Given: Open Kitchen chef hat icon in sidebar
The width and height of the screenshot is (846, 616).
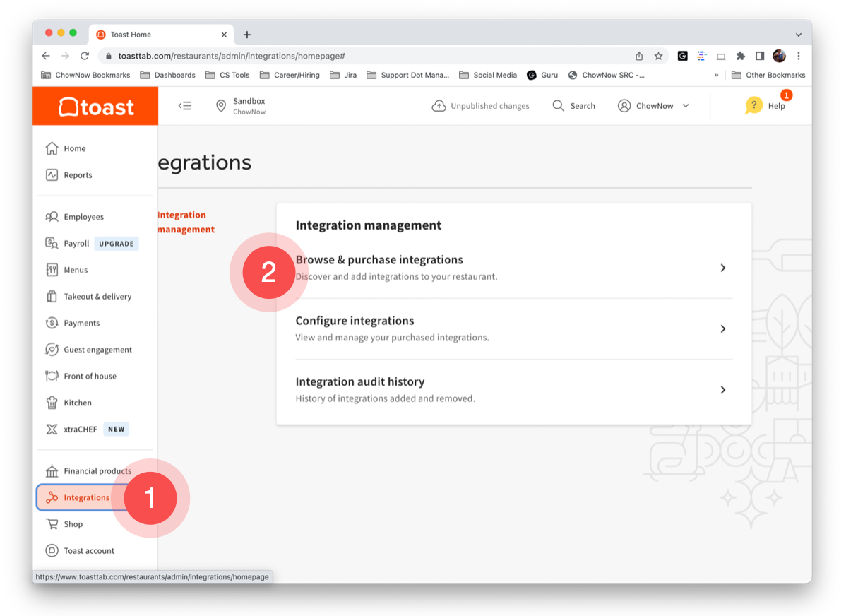Looking at the screenshot, I should tap(52, 403).
